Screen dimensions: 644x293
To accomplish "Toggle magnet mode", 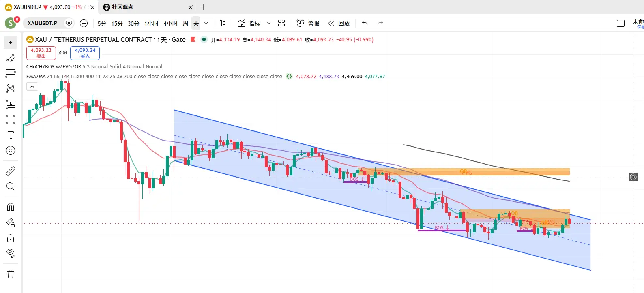I will (x=11, y=207).
